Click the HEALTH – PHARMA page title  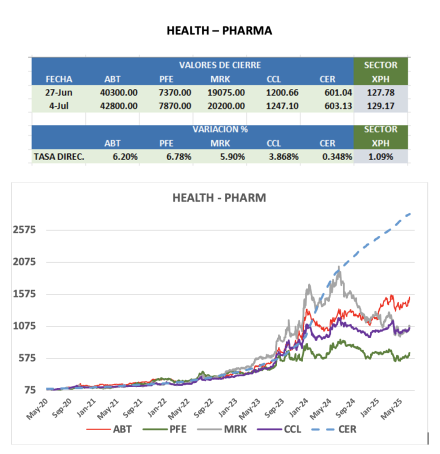pyautogui.click(x=219, y=31)
